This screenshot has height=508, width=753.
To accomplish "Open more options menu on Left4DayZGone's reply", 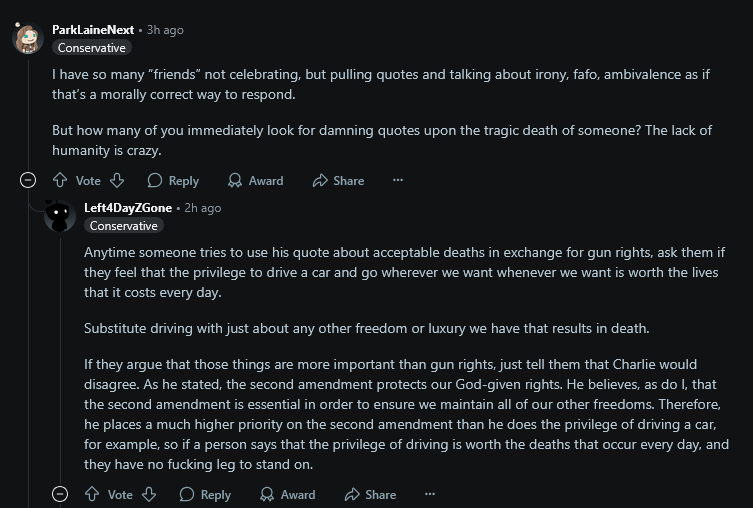I will pyautogui.click(x=430, y=495).
